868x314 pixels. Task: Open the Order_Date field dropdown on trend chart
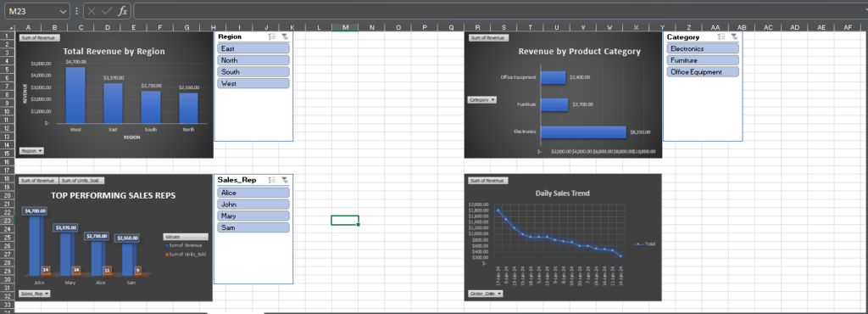point(486,293)
